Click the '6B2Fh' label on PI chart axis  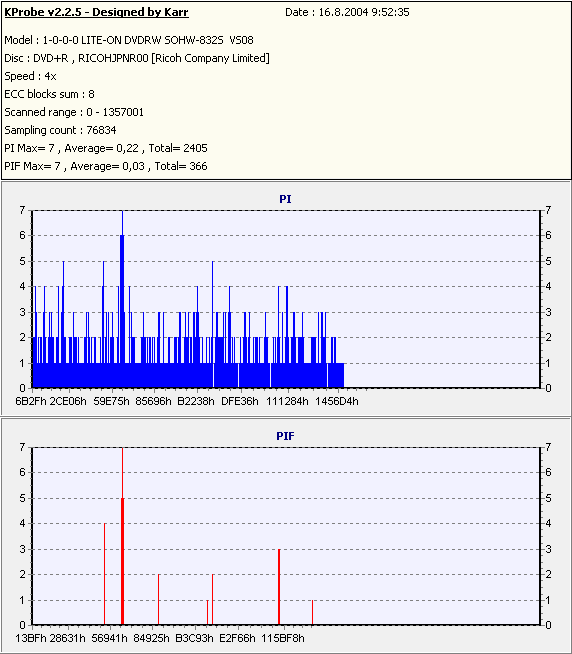[30, 401]
